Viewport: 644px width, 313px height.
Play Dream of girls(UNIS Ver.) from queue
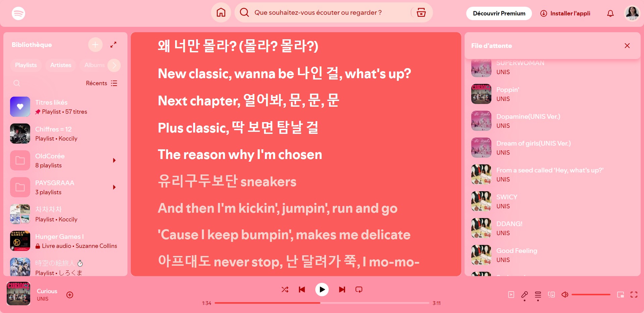click(x=552, y=148)
